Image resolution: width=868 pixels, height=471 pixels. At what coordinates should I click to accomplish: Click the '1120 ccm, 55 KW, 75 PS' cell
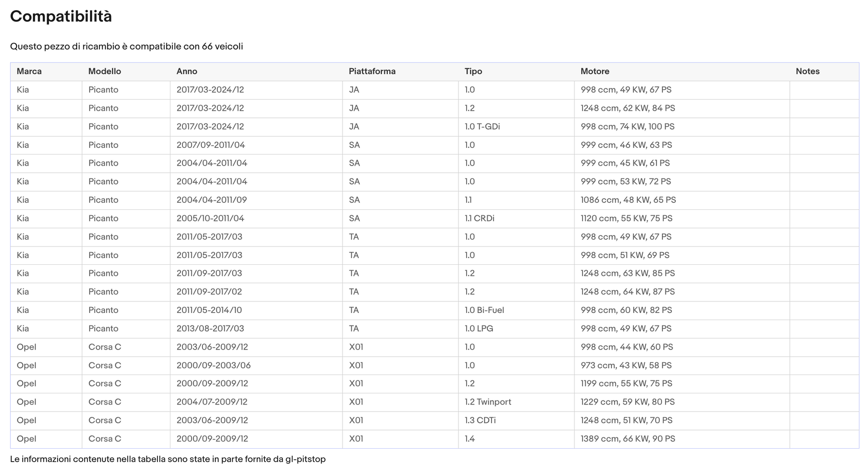click(x=682, y=218)
